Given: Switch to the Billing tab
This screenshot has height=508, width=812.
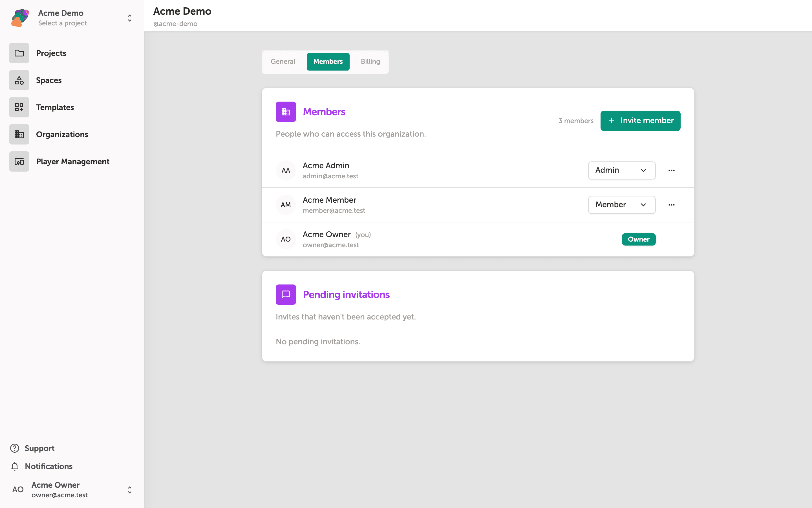Looking at the screenshot, I should coord(370,62).
